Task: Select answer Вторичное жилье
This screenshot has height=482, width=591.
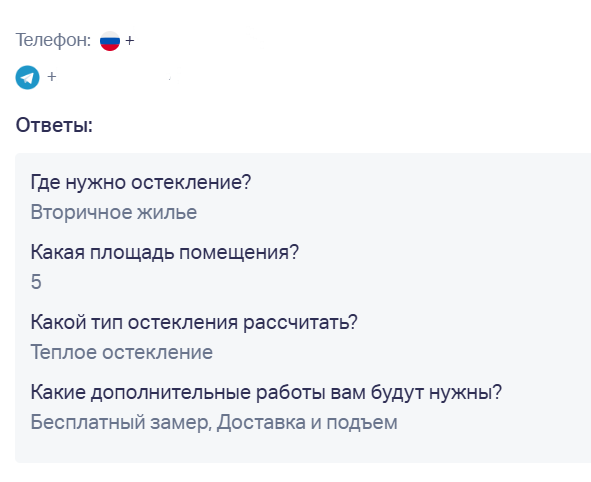Action: [x=113, y=212]
